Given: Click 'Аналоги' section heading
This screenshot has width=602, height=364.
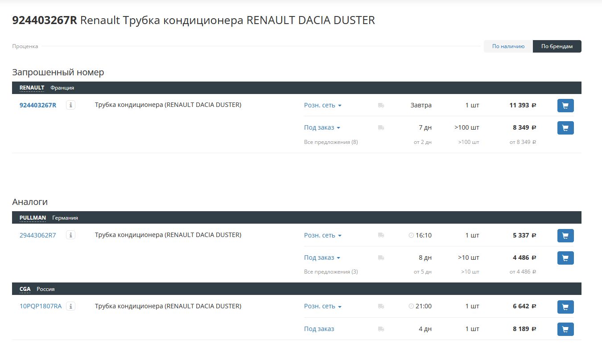Looking at the screenshot, I should (30, 202).
